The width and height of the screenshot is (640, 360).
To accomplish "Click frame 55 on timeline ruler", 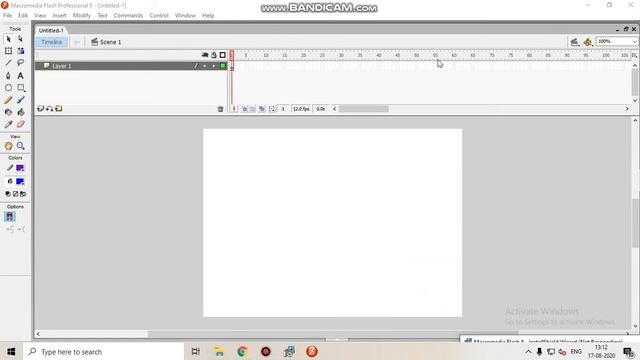I will click(435, 56).
